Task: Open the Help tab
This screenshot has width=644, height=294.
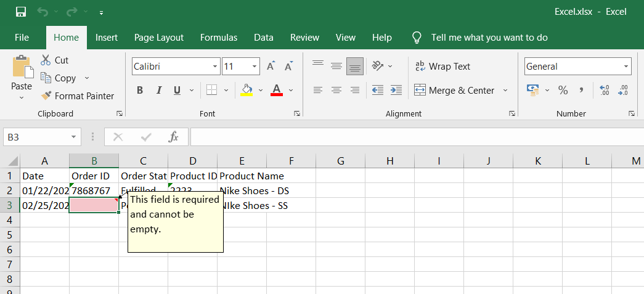Action: (382, 38)
